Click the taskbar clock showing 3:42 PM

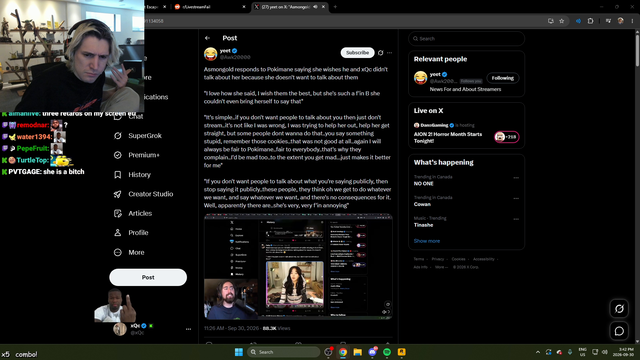(x=624, y=352)
